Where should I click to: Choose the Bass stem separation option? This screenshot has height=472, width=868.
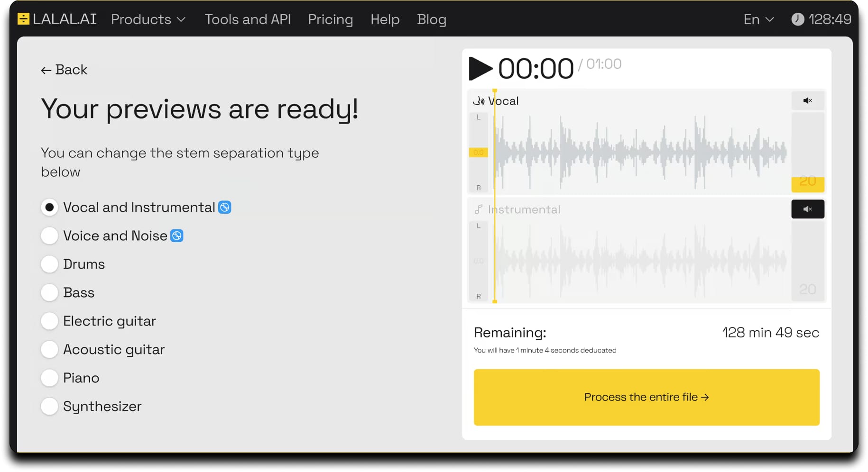tap(49, 292)
